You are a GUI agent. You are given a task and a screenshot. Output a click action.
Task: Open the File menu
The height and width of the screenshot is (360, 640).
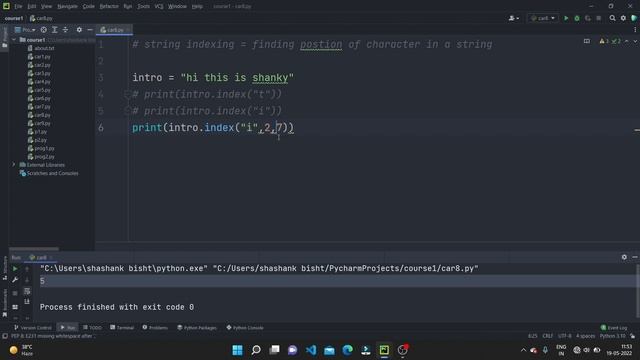18,7
